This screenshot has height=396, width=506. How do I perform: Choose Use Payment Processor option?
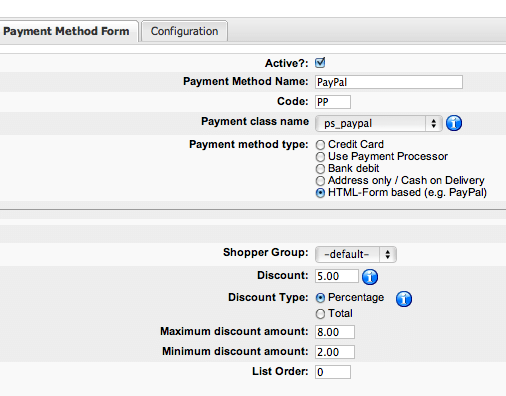pos(320,157)
